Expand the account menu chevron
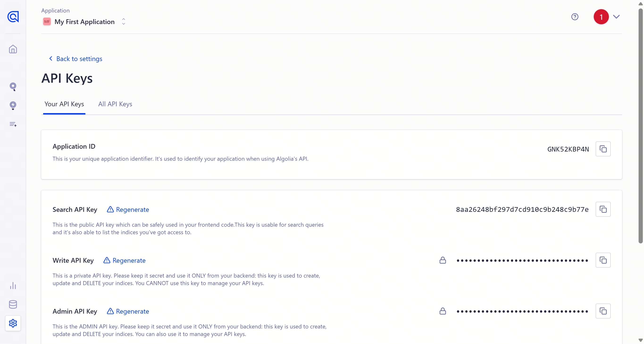Image resolution: width=644 pixels, height=344 pixels. pyautogui.click(x=616, y=17)
